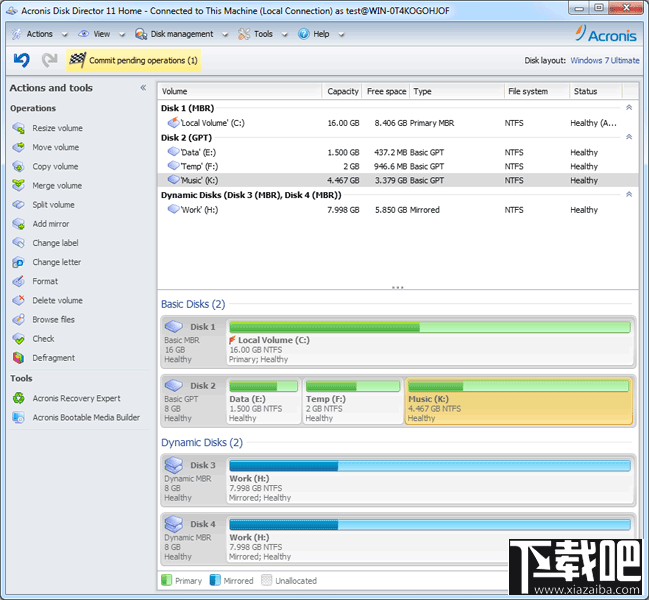The height and width of the screenshot is (600, 649).
Task: Expand dropdown arrow beside Help
Action: 341,35
